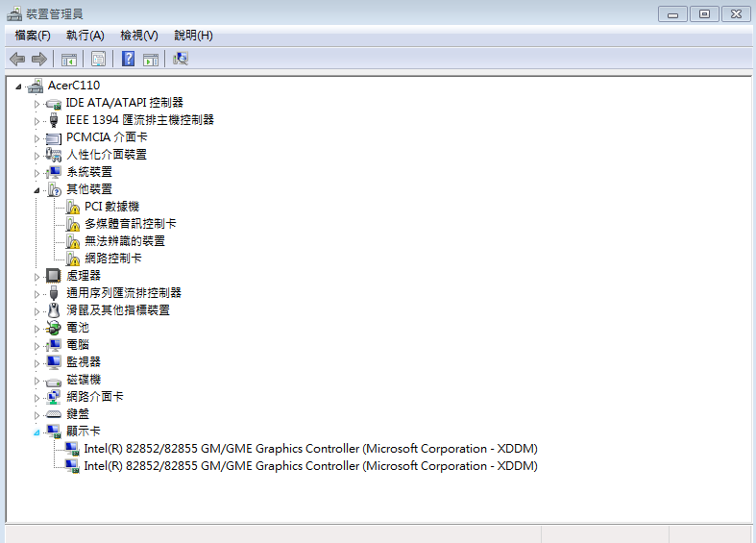Click the Forward arrow toolbar icon
Viewport: 756px width, 543px height.
pos(39,59)
